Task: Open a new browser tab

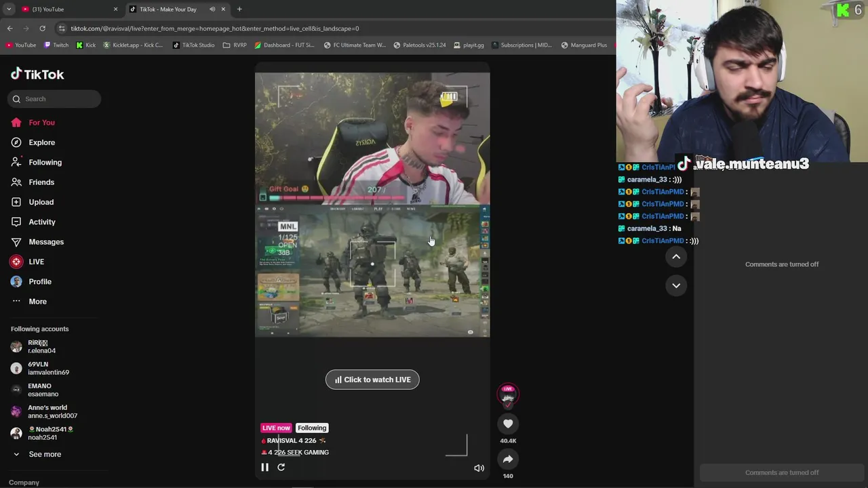Action: [239, 9]
